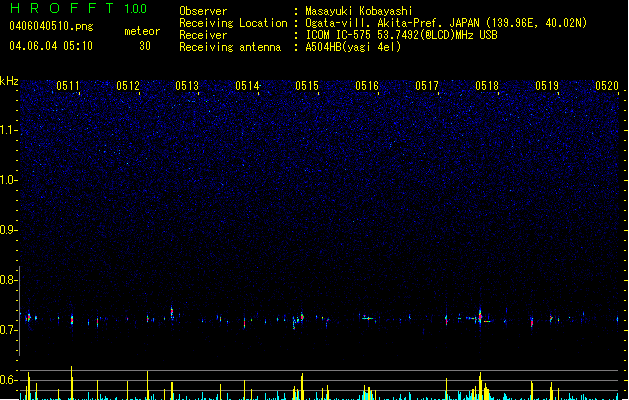This screenshot has height=400, width=629.
Task: Click the 0512 time marker
Action: [128, 86]
